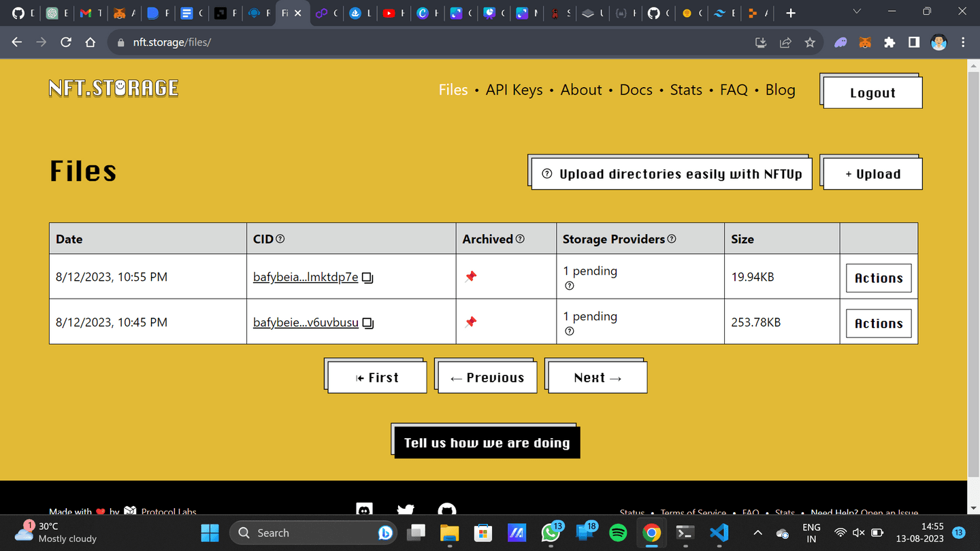Open a new browser tab with plus
Screen dimensions: 980x551
[790, 13]
